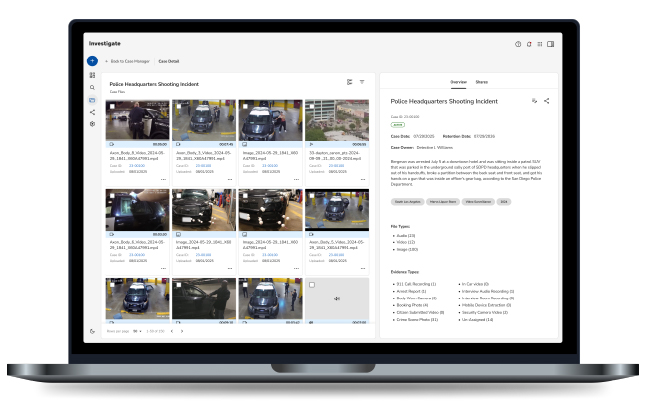Click video type icon under Axon_Body_5 thumbnail
Image resolution: width=651 pixels, height=417 pixels.
pos(311,234)
